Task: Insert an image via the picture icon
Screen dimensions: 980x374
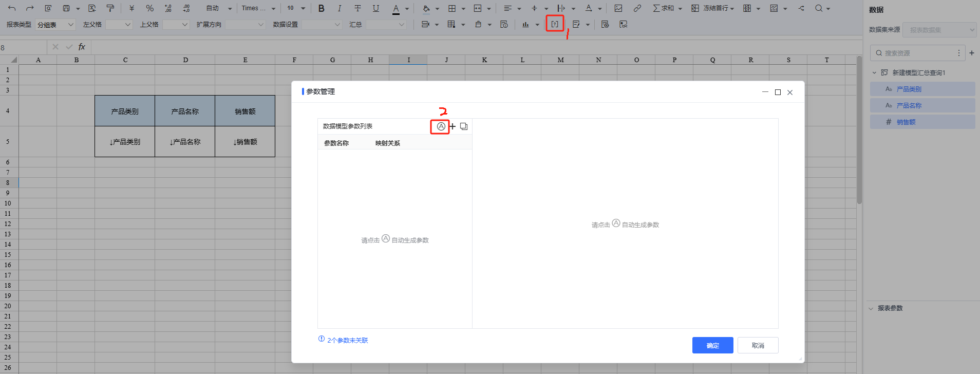Action: [x=618, y=8]
